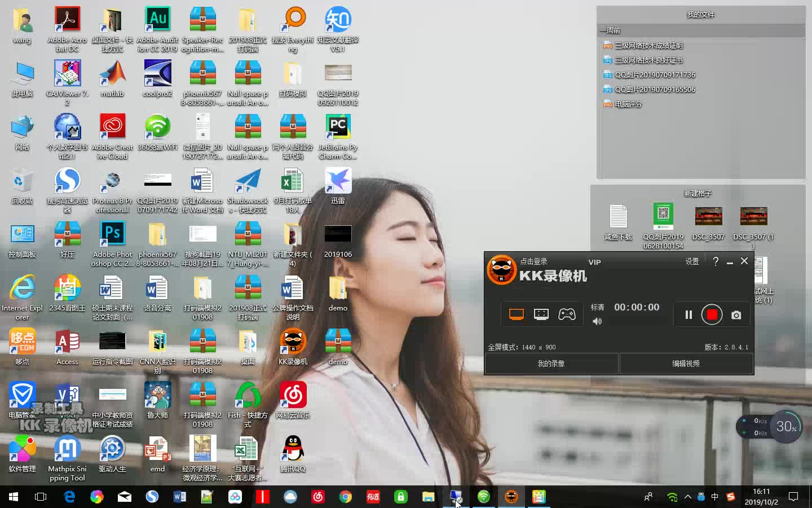812x508 pixels.
Task: Open the 迅雷 desktop icon
Action: coord(338,186)
